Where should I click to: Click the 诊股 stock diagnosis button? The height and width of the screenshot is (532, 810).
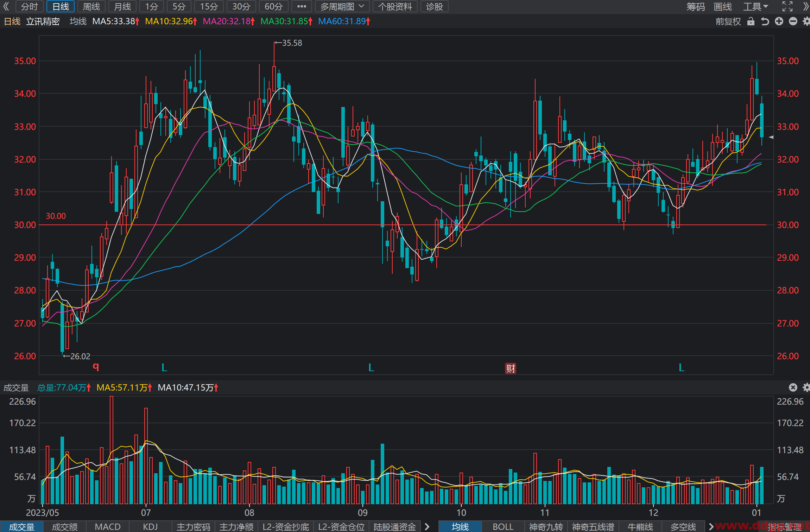[435, 6]
